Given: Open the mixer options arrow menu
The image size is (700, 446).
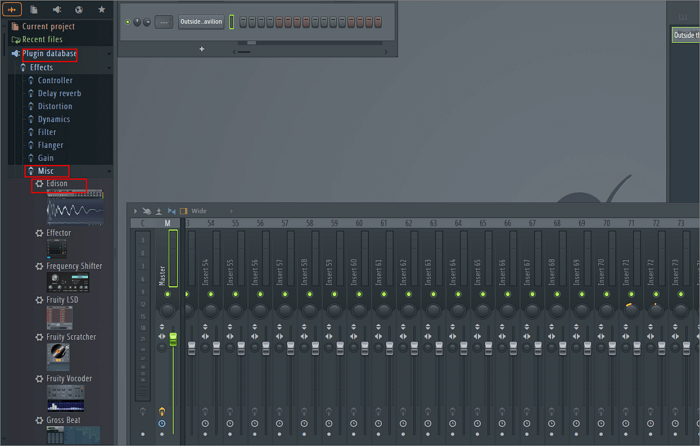Looking at the screenshot, I should (135, 211).
